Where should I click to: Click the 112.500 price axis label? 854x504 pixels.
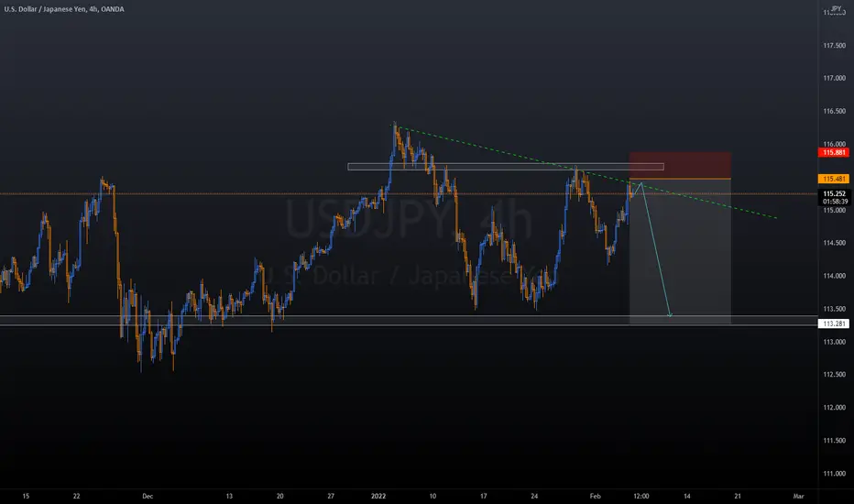coord(834,374)
